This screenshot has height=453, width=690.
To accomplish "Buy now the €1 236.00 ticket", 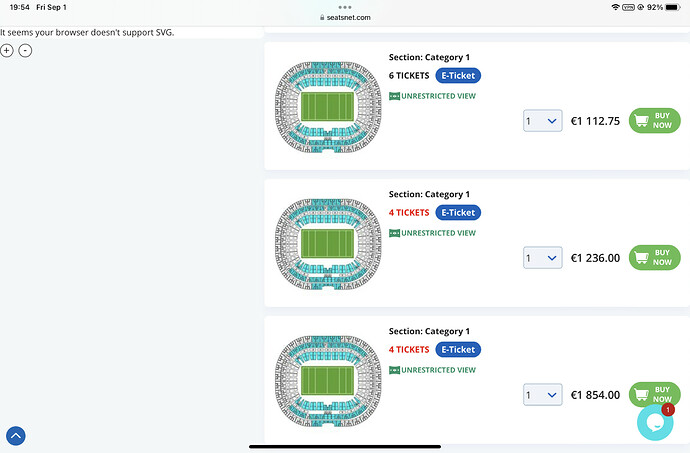I will click(655, 258).
